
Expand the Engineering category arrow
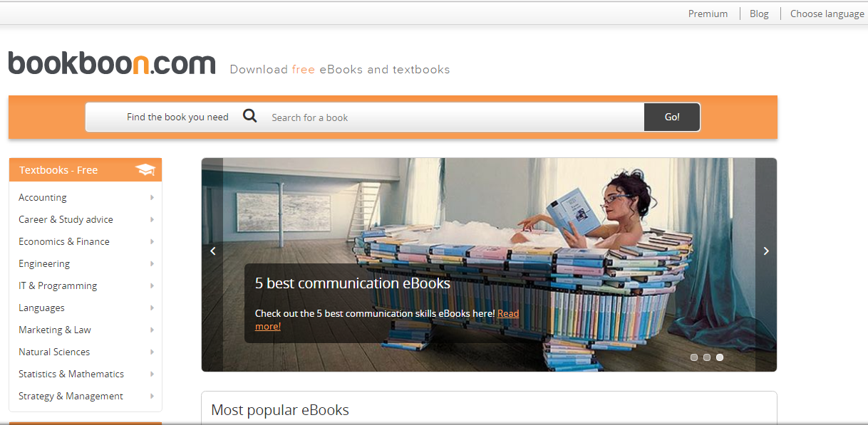(x=152, y=263)
